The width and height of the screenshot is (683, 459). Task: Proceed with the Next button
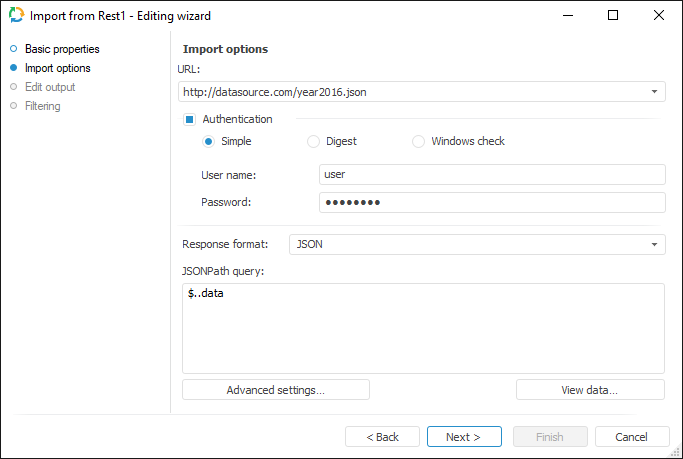(x=464, y=437)
